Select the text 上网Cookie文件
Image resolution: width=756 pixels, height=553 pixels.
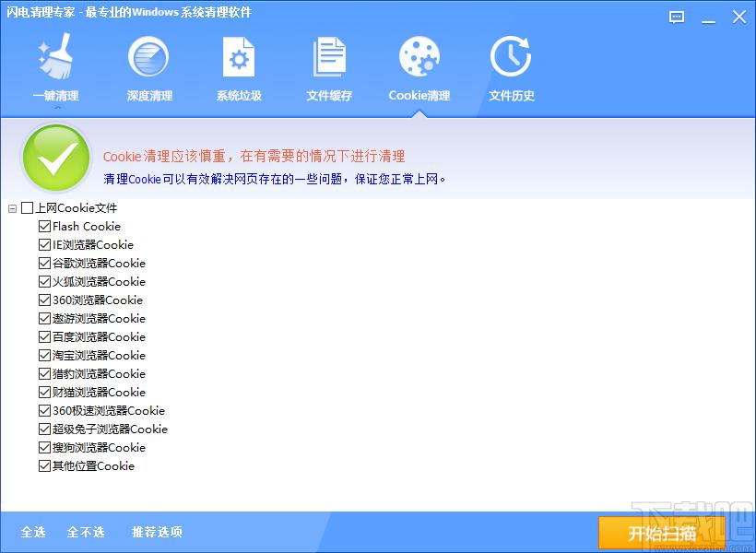(77, 208)
